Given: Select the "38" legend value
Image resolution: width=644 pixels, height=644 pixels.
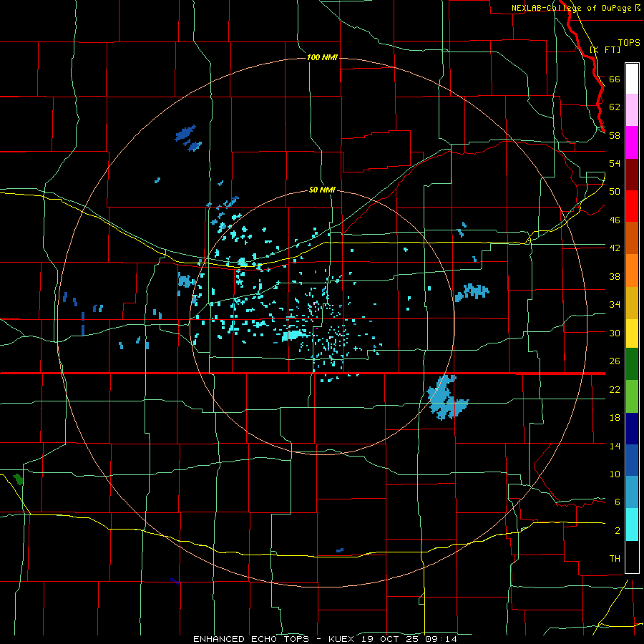Looking at the screenshot, I should [615, 276].
